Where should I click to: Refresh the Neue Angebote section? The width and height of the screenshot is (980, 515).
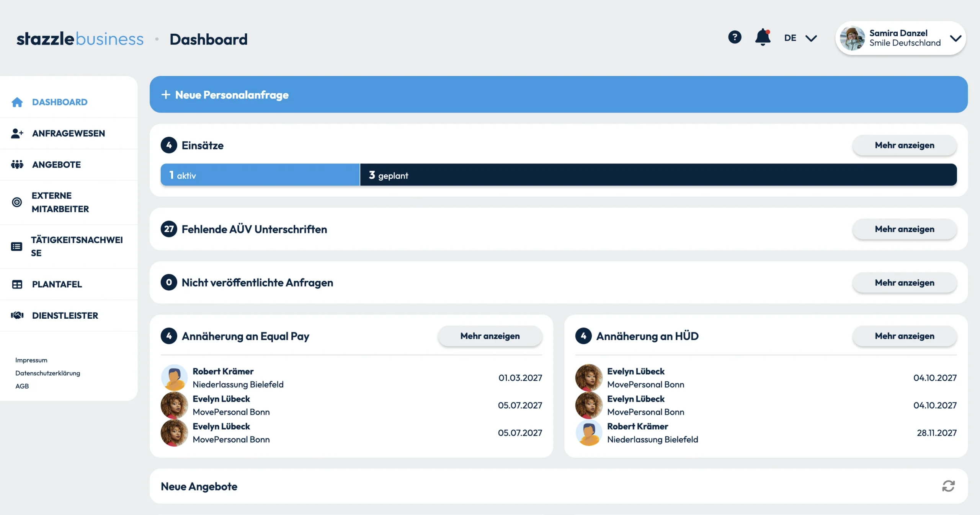point(948,486)
